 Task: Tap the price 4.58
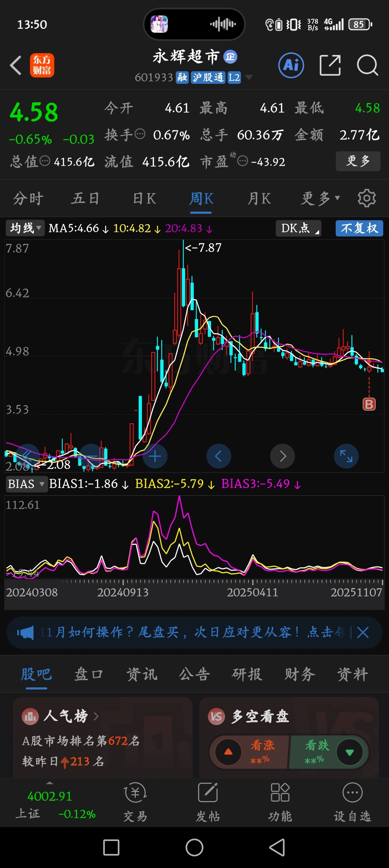[33, 112]
